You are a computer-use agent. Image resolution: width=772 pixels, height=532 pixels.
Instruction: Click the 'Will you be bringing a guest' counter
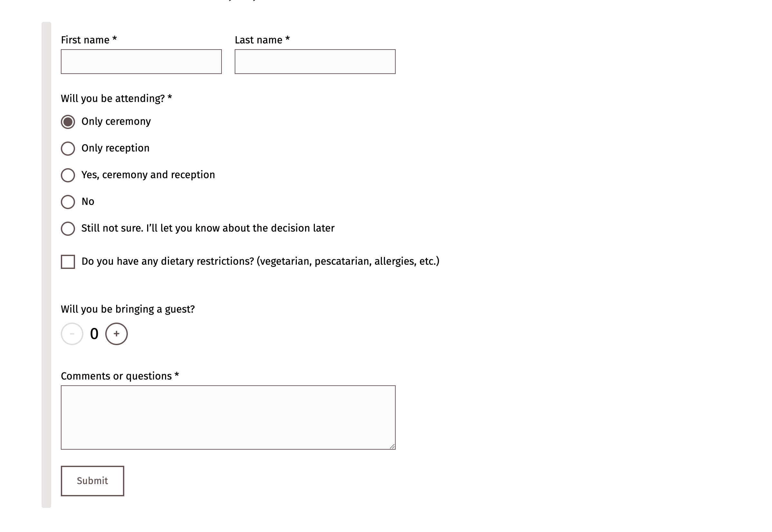94,333
